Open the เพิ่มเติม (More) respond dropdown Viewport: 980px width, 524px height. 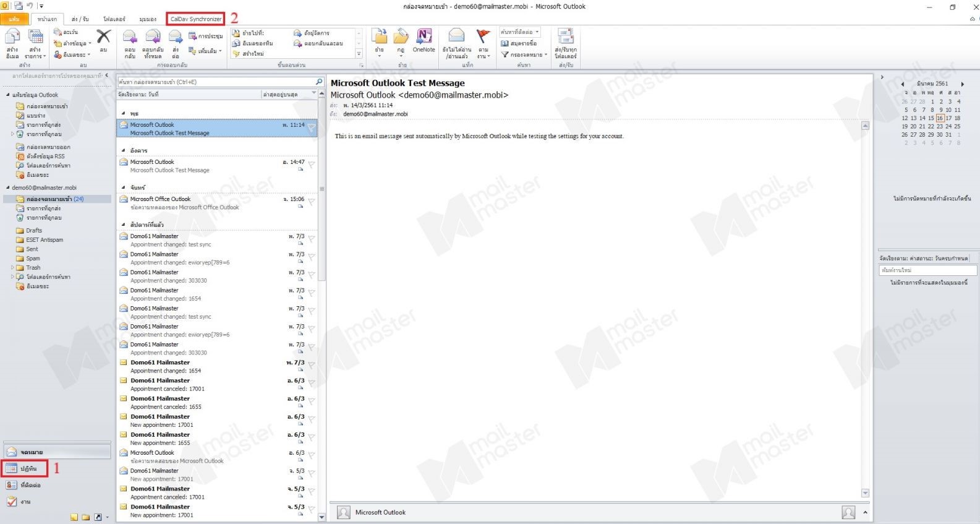coord(205,51)
